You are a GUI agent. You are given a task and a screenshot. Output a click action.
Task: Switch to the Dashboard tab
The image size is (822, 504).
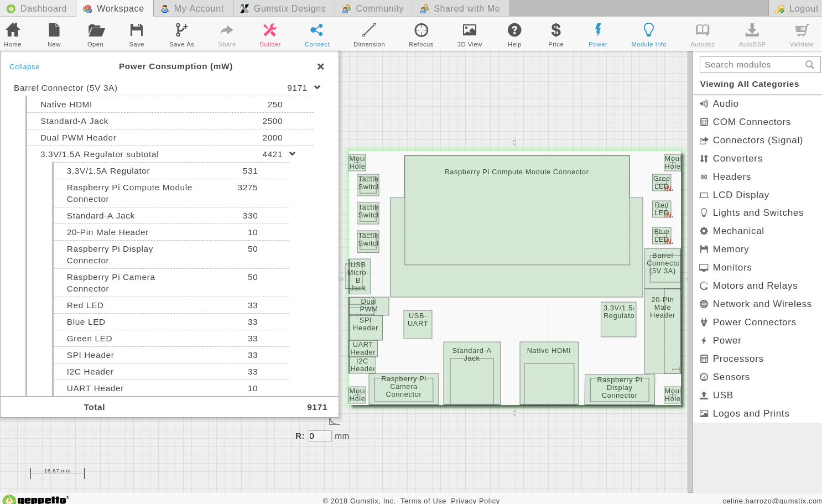pos(38,8)
